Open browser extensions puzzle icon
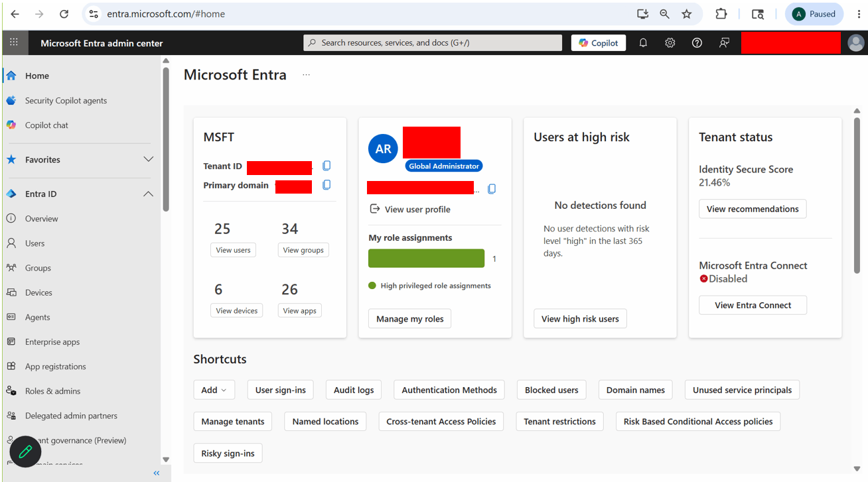868x482 pixels. coord(721,14)
